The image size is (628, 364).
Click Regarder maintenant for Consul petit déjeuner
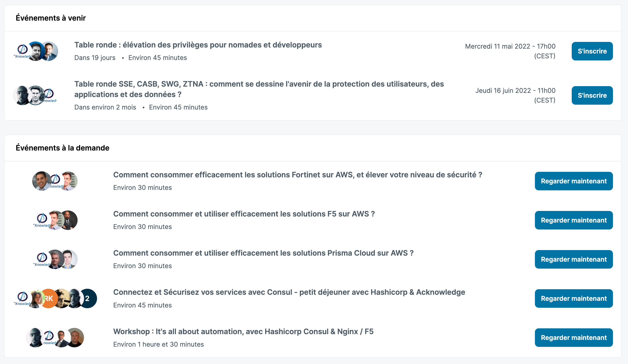pyautogui.click(x=574, y=298)
